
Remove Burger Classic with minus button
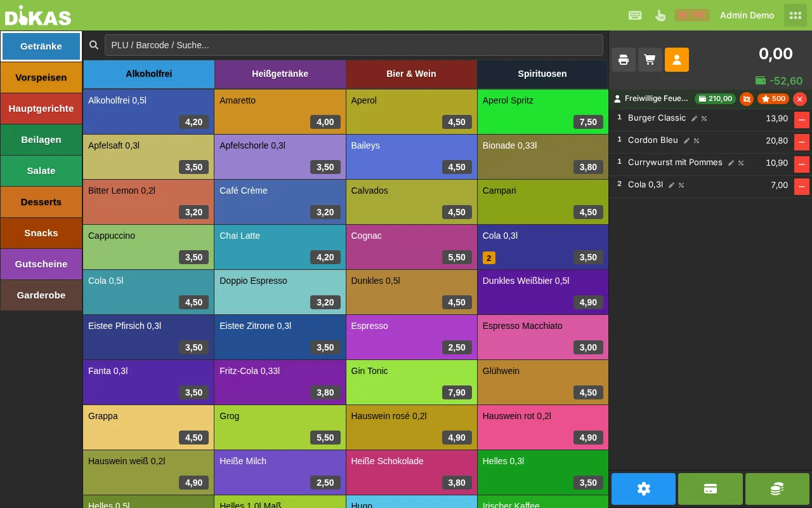[x=802, y=119]
